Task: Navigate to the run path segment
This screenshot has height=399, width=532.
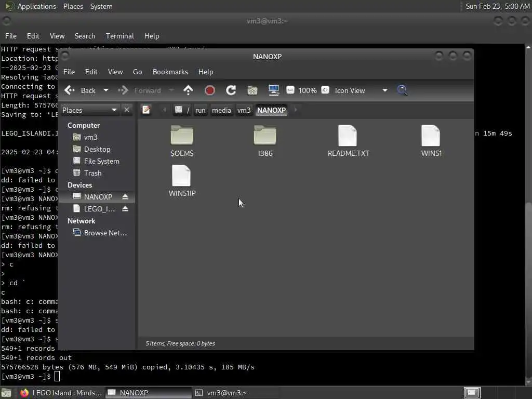Action: tap(201, 110)
